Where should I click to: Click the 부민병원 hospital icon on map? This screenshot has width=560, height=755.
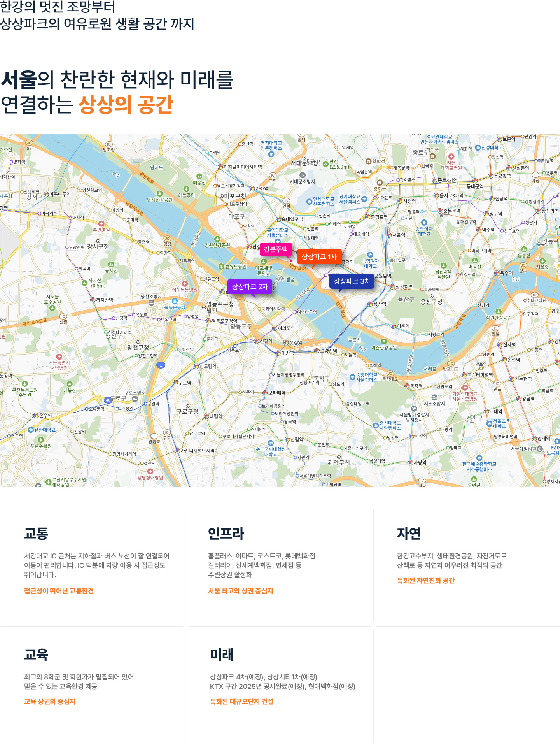click(x=101, y=224)
